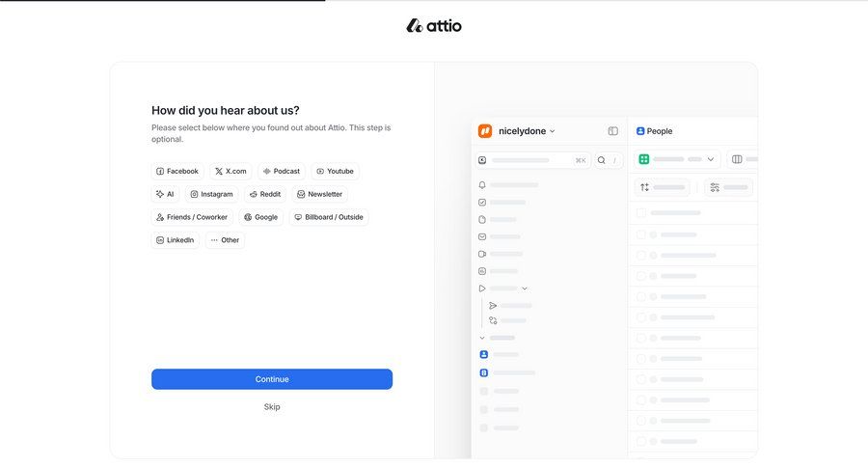Choose the Google option

click(x=260, y=217)
